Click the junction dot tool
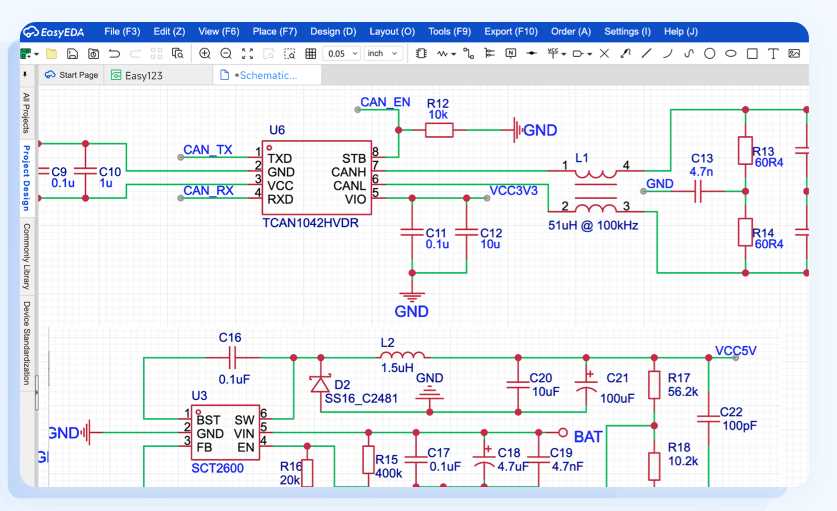This screenshot has width=837, height=511. 532,53
